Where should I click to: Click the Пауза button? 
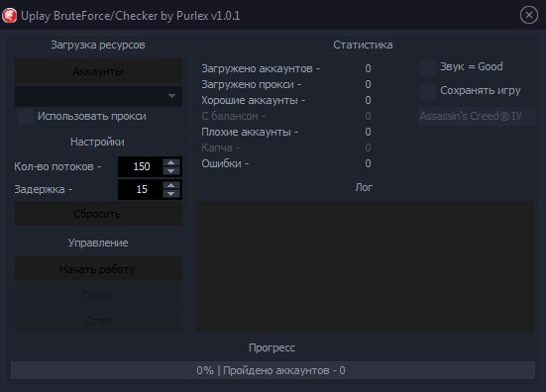(98, 295)
